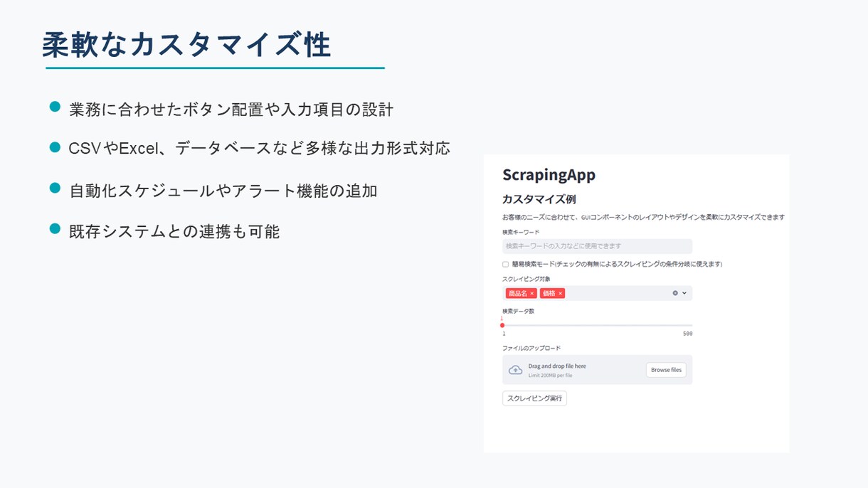Click the cloud upload icon
The width and height of the screenshot is (868, 488).
(515, 370)
